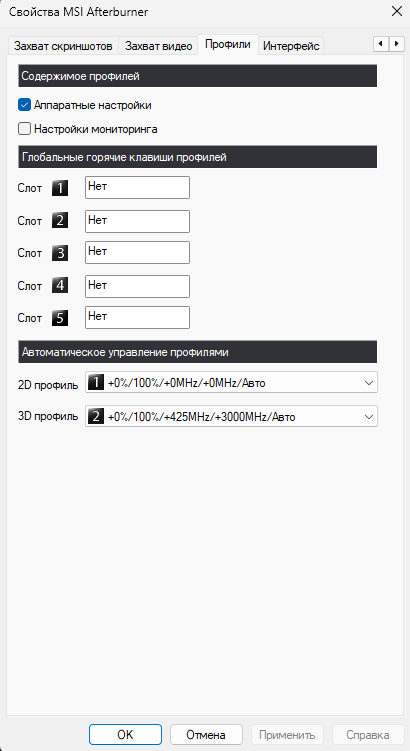Click the slot 5 number icon
Viewport: 410px width, 751px height.
click(60, 318)
